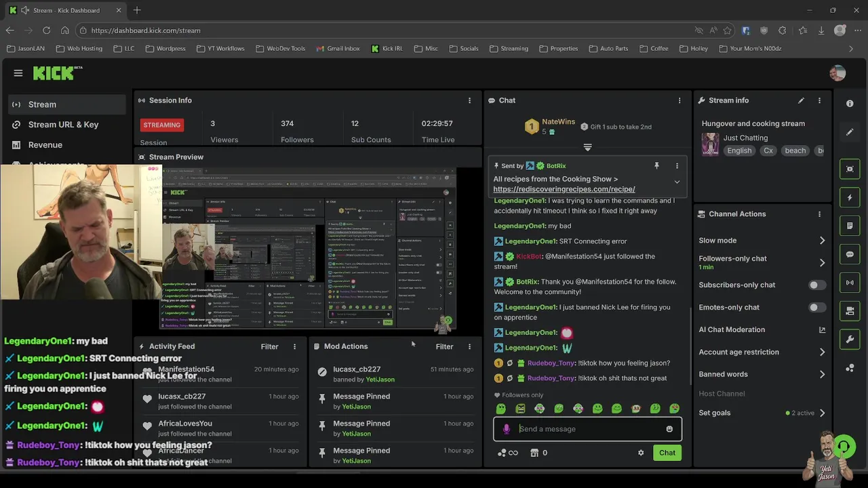Click the lucasx_cb227 follow entry in Activity Feed
The width and height of the screenshot is (868, 488).
pos(220,401)
